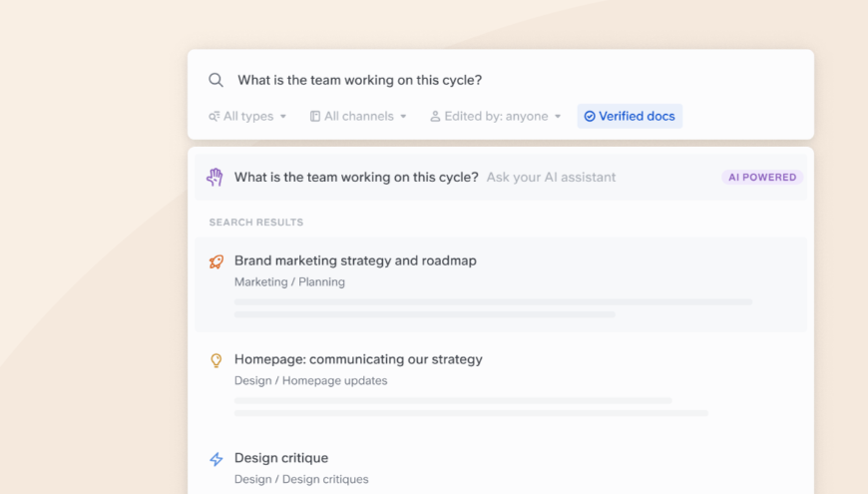Image resolution: width=868 pixels, height=494 pixels.
Task: Click the search query input field
Action: pos(499,80)
